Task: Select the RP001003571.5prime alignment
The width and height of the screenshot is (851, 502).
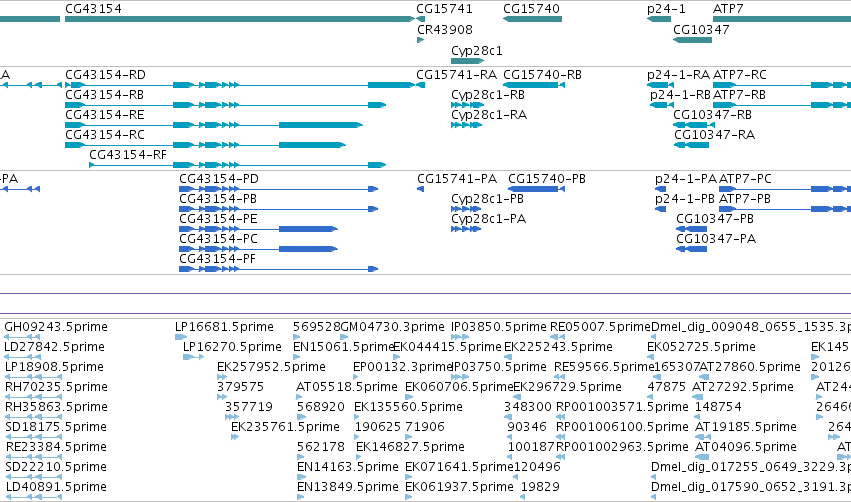Action: coord(561,417)
